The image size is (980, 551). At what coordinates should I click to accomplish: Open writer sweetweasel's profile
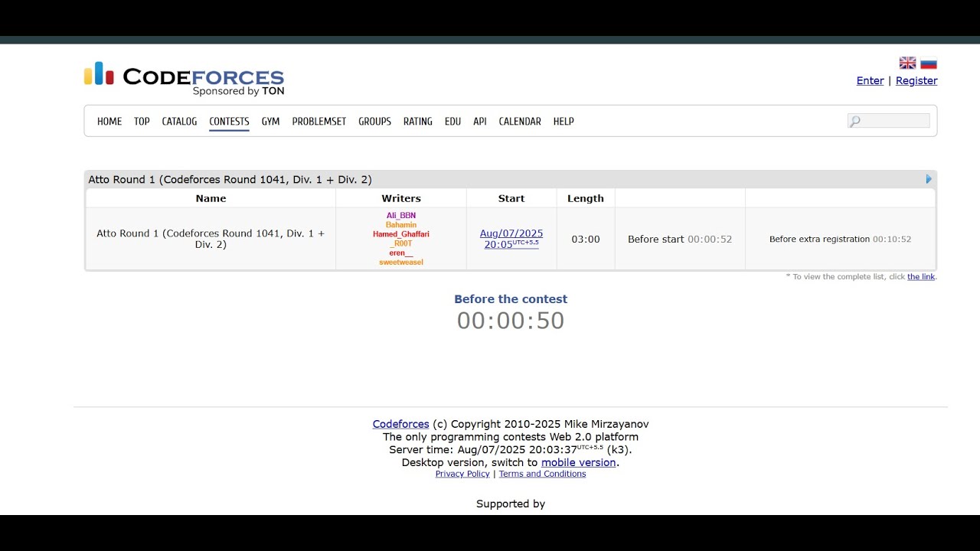401,262
